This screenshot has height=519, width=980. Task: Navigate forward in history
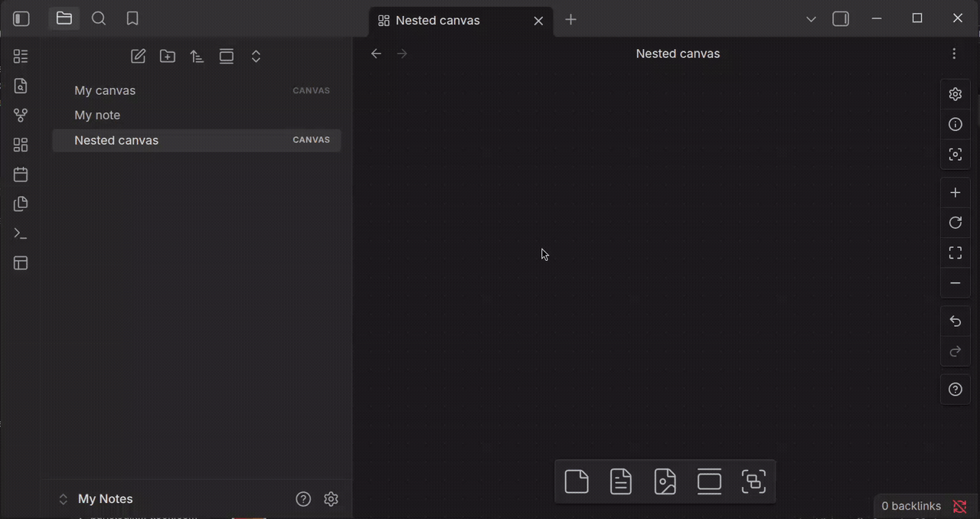402,54
